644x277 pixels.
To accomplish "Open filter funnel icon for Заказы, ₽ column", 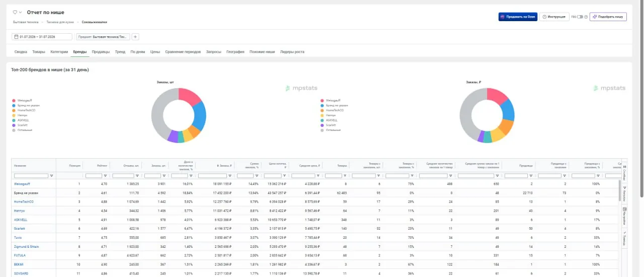I will coord(230,176).
